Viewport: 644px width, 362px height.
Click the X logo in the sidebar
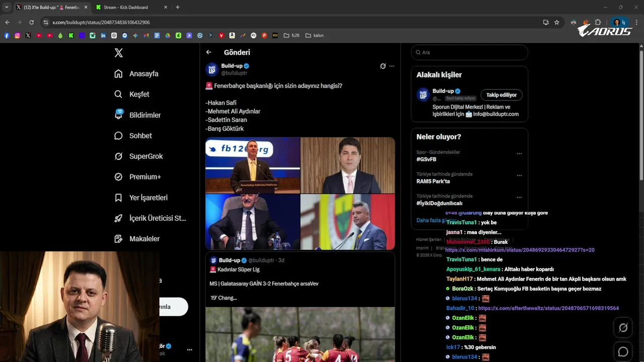click(x=119, y=53)
